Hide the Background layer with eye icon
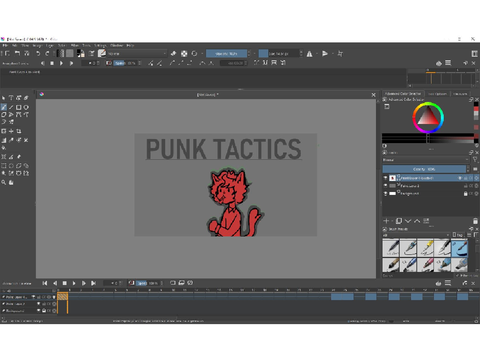This screenshot has height=360, width=480. pyautogui.click(x=386, y=193)
